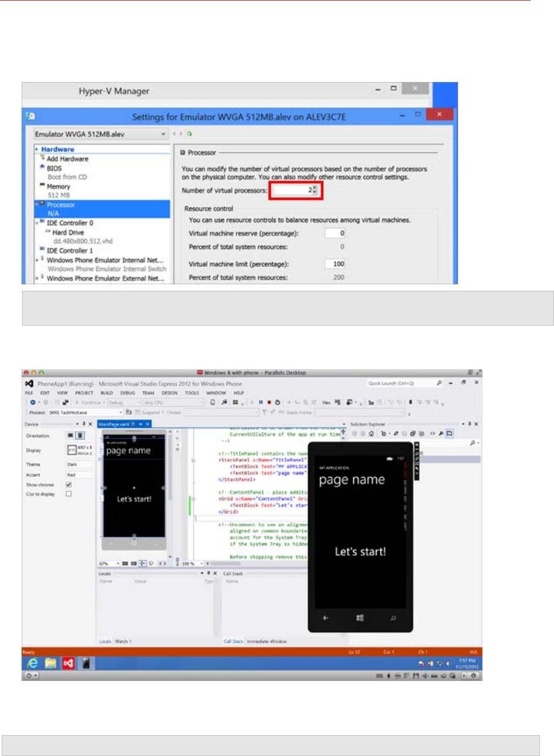
Task: Select Memory in the hardware tree
Action: coord(58,187)
